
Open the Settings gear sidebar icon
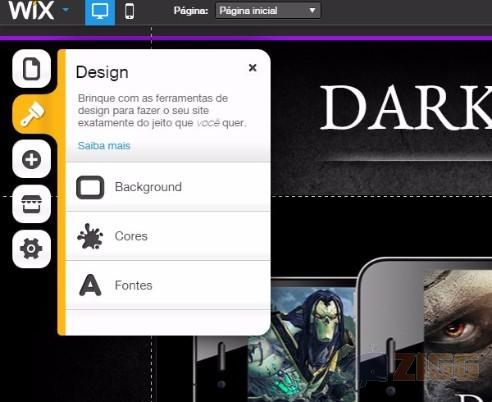point(32,249)
